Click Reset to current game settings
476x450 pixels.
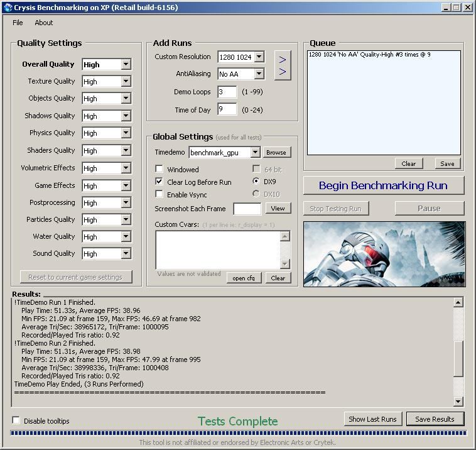pyautogui.click(x=76, y=277)
